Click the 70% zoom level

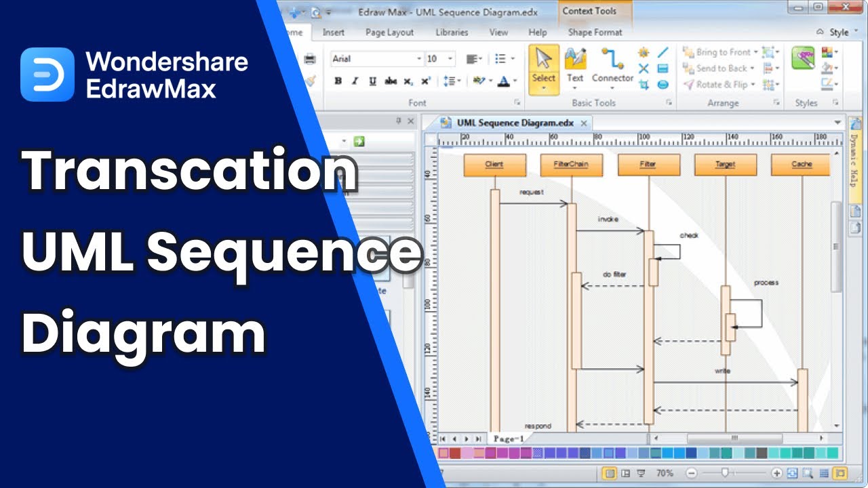pos(665,473)
